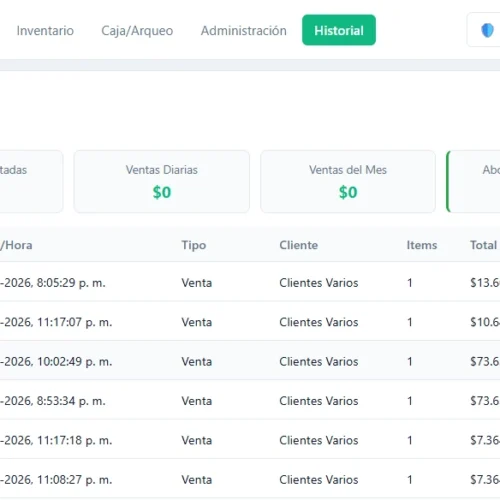Click the Tipo column header
Image resolution: width=500 pixels, height=500 pixels.
coord(194,245)
